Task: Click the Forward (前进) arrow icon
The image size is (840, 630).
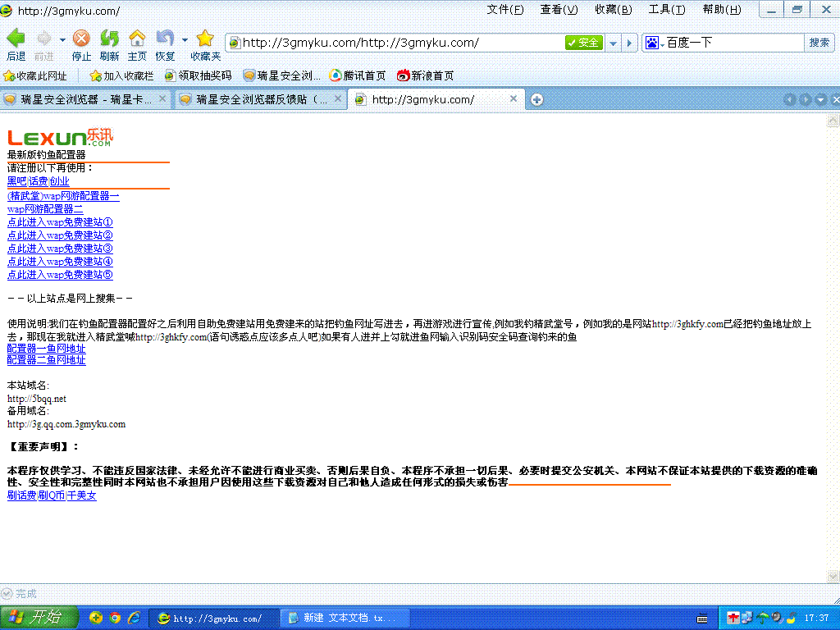Action: point(44,38)
